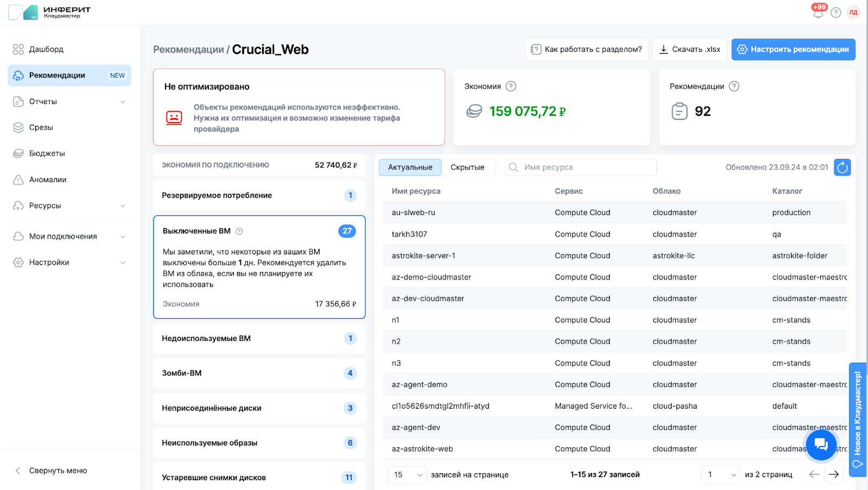Download the .xlsx file
This screenshot has width=868, height=490.
[x=690, y=49]
